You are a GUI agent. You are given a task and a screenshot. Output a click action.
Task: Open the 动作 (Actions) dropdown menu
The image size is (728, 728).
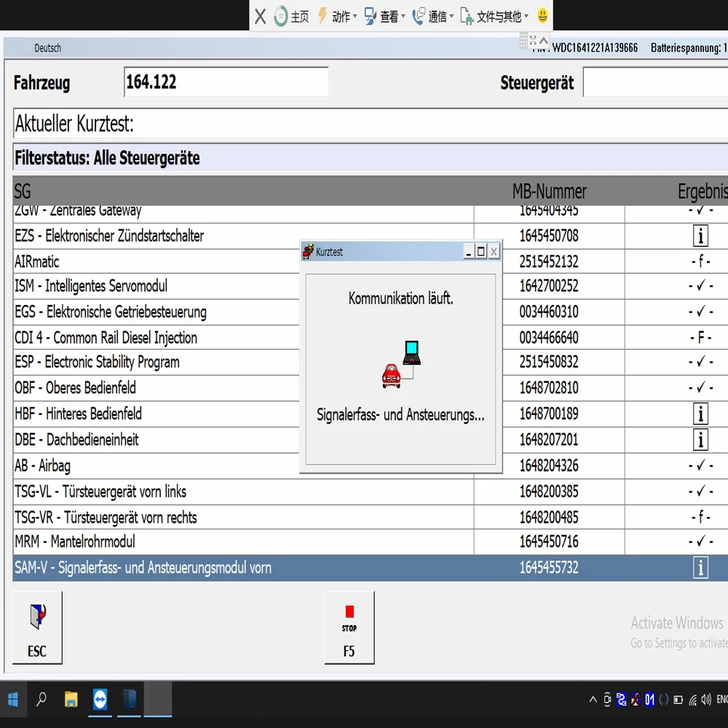(337, 16)
